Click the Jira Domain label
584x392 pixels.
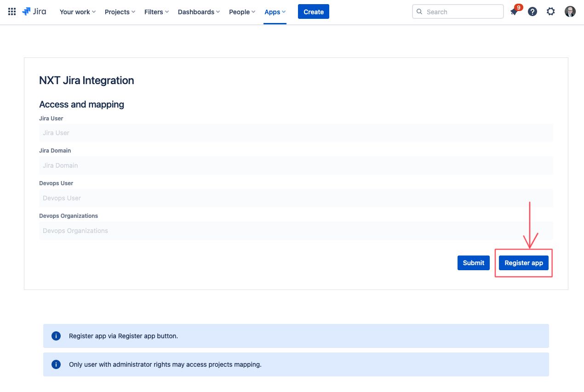(55, 151)
